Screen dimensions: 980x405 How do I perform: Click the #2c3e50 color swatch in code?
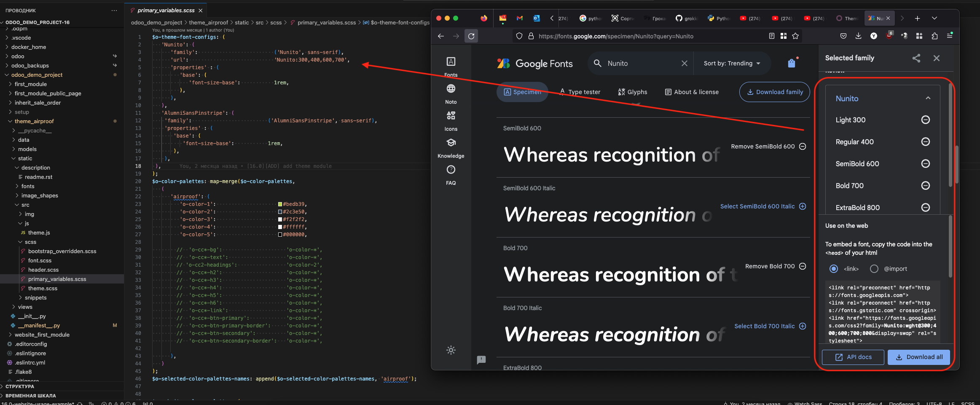(x=280, y=212)
